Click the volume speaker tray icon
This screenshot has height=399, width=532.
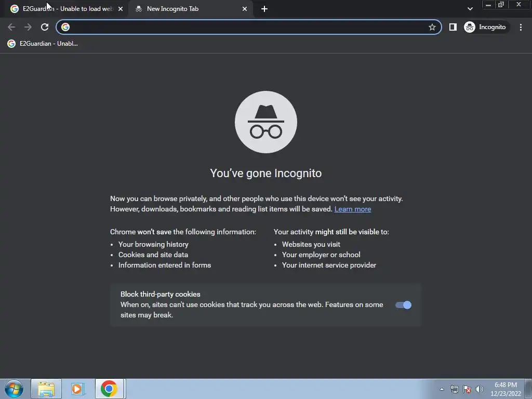(479, 389)
